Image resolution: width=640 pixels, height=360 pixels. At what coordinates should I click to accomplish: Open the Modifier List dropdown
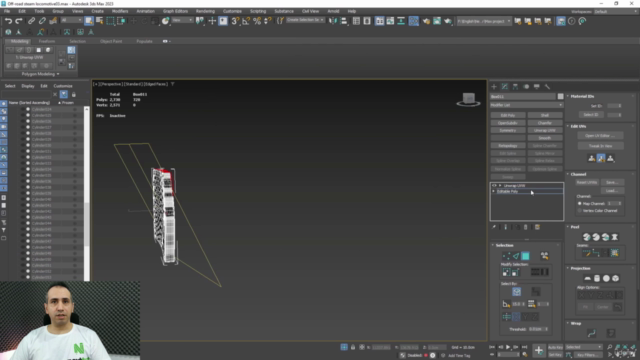pyautogui.click(x=527, y=105)
